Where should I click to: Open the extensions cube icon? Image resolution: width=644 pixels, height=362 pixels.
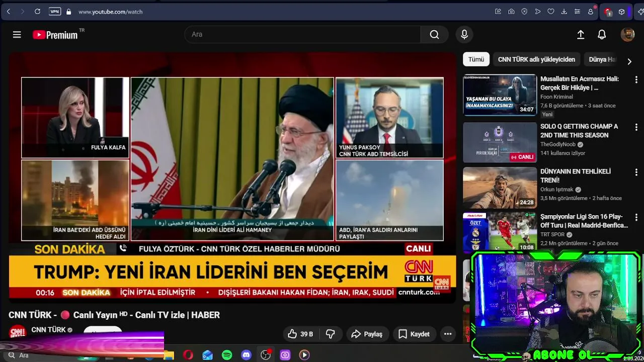[x=621, y=12]
